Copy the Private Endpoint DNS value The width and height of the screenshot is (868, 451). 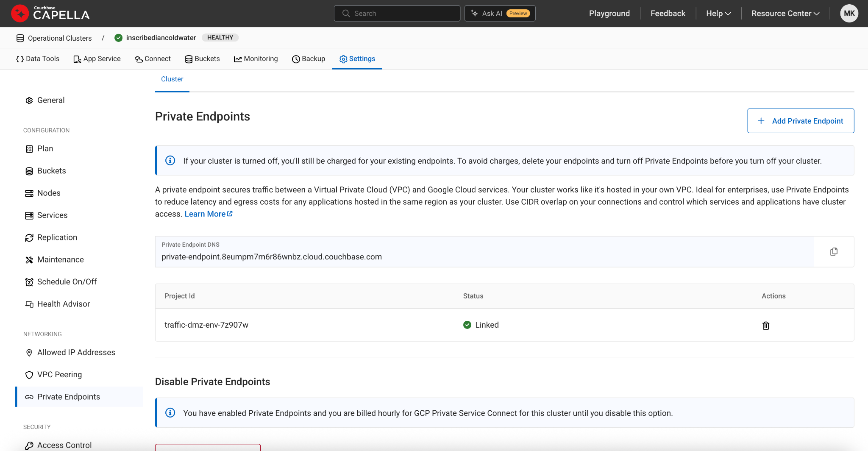[x=833, y=252]
